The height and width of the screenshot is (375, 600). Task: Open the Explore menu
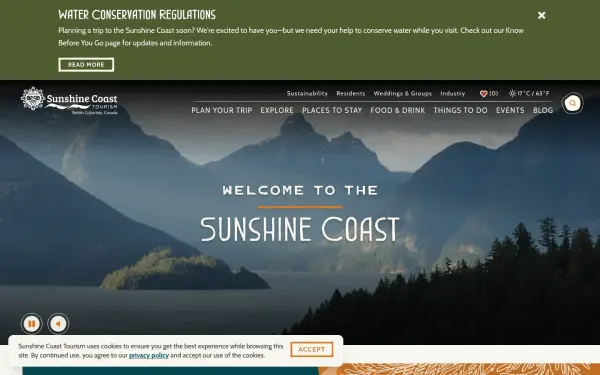pyautogui.click(x=277, y=110)
